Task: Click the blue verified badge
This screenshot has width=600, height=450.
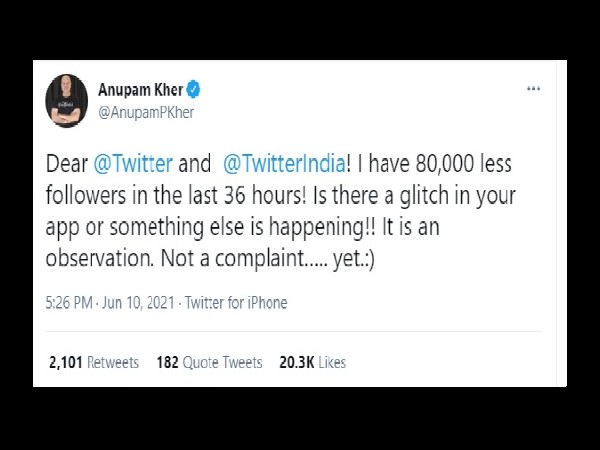Action: 193,90
